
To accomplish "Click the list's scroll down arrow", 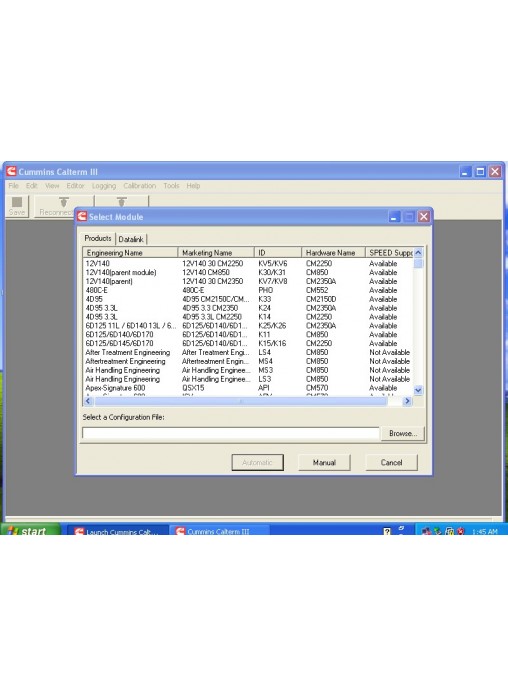I will [x=418, y=390].
